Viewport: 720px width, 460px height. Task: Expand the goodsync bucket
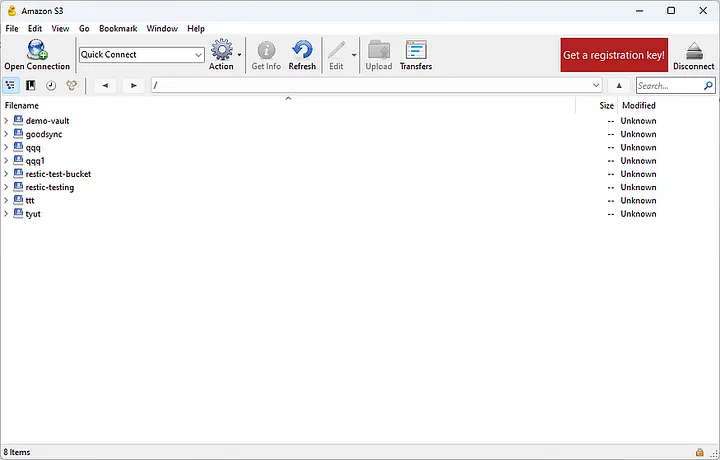coord(6,134)
